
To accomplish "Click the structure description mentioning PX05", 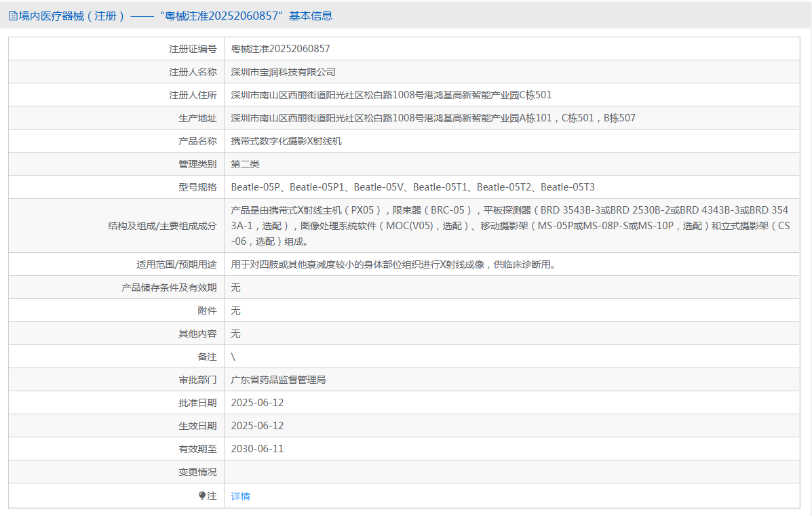I will tap(511, 226).
